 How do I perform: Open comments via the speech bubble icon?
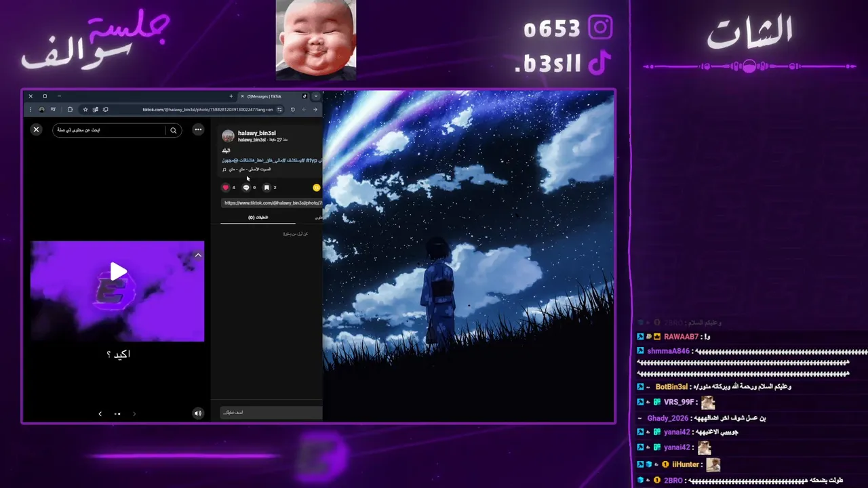pos(246,188)
